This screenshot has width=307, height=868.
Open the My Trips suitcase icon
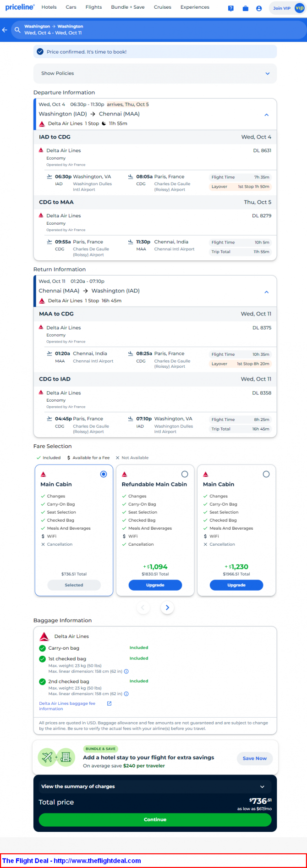point(245,8)
